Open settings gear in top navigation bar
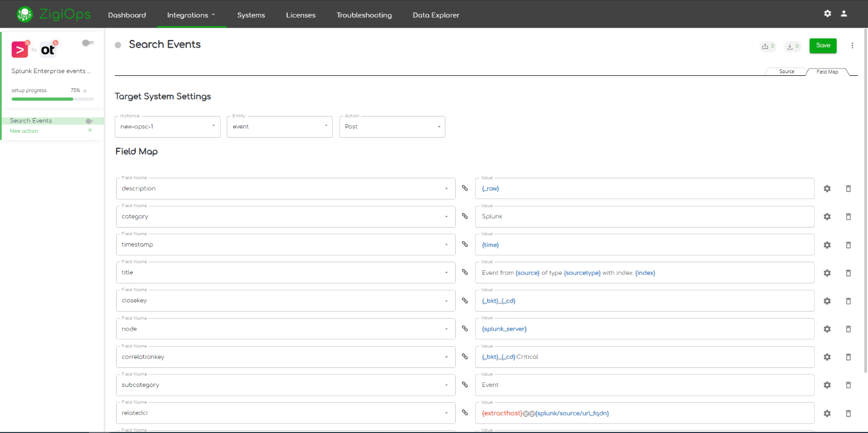The height and width of the screenshot is (433, 868). (827, 14)
